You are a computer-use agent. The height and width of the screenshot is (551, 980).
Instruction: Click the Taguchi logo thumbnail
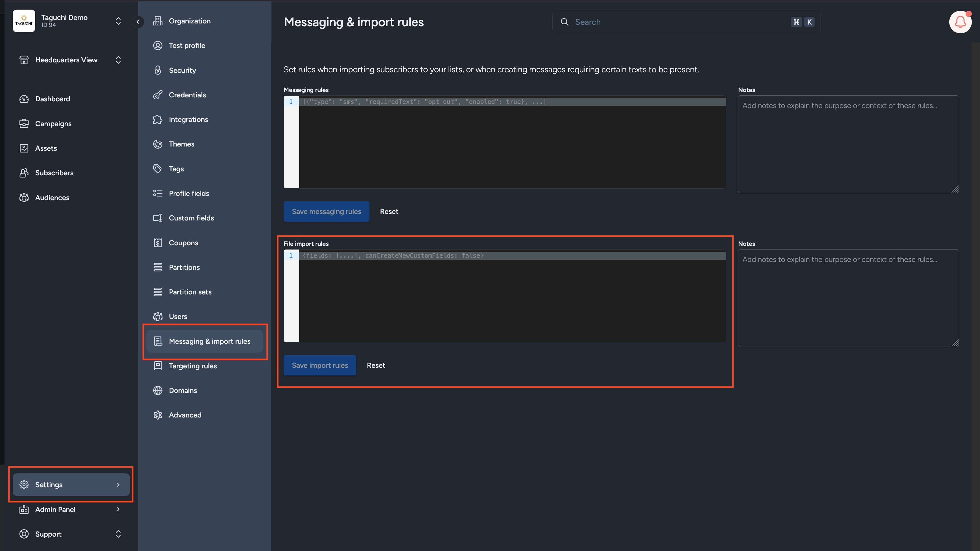click(x=24, y=21)
